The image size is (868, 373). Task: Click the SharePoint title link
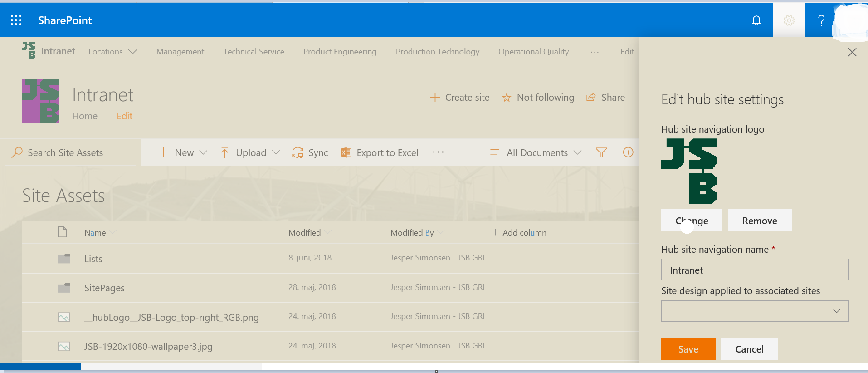click(65, 20)
